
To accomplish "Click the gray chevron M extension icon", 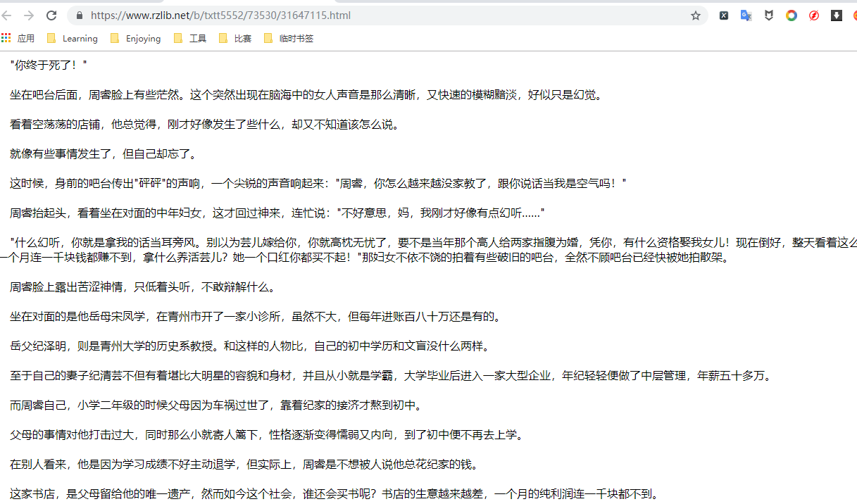I will click(768, 15).
